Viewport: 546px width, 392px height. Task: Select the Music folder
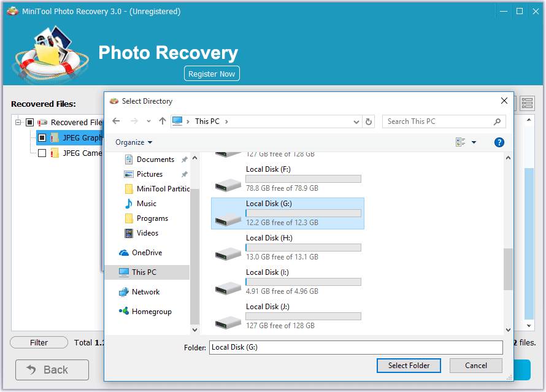146,203
